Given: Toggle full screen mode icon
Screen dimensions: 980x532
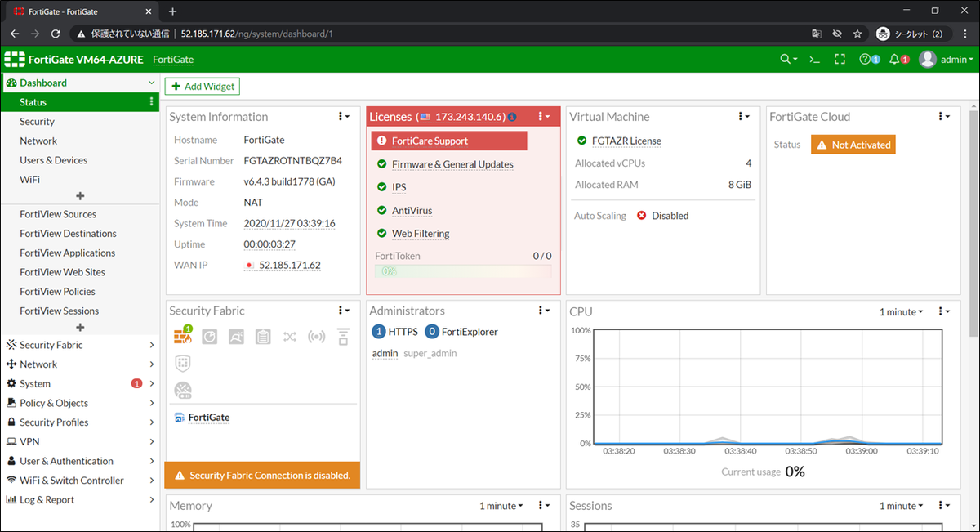Looking at the screenshot, I should (840, 60).
